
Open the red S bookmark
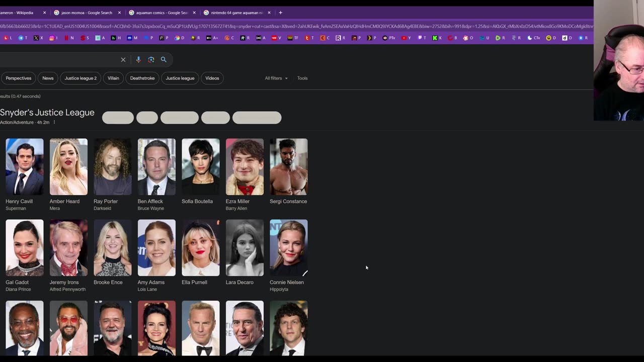(85, 38)
